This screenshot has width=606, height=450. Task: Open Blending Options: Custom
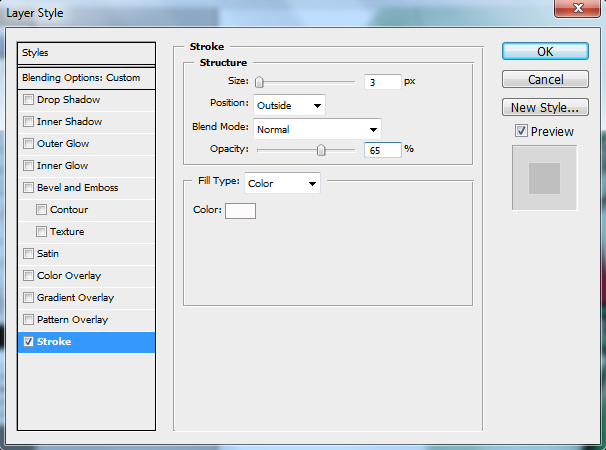coord(87,78)
